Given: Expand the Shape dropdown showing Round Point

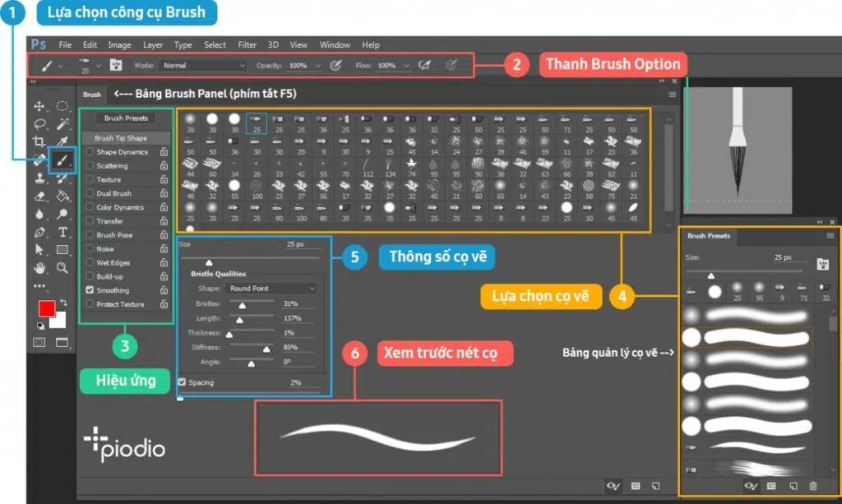Looking at the screenshot, I should tap(271, 289).
